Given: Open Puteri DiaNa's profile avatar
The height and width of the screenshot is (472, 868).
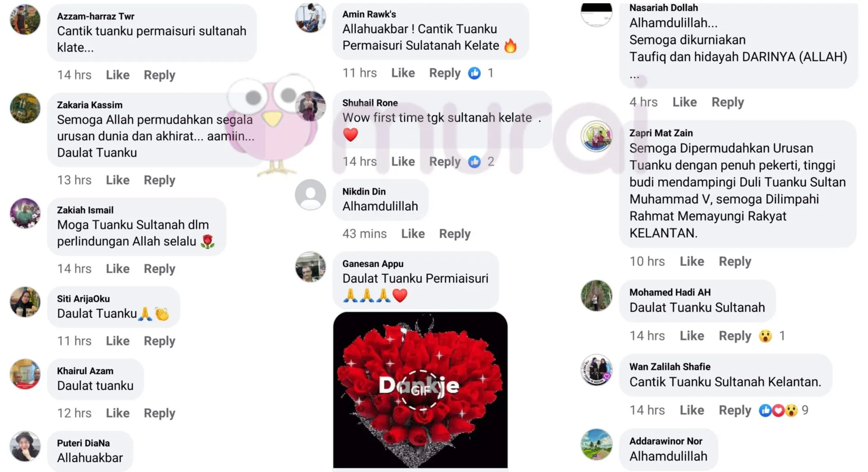Looking at the screenshot, I should coord(25,446).
